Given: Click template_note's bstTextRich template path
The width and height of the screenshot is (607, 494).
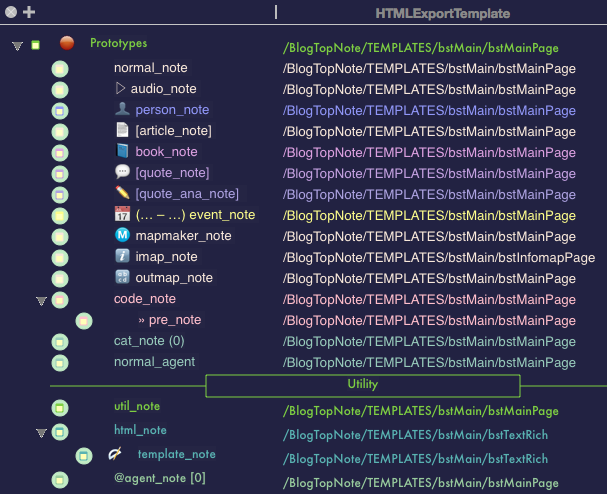Looking at the screenshot, I should [415, 459].
